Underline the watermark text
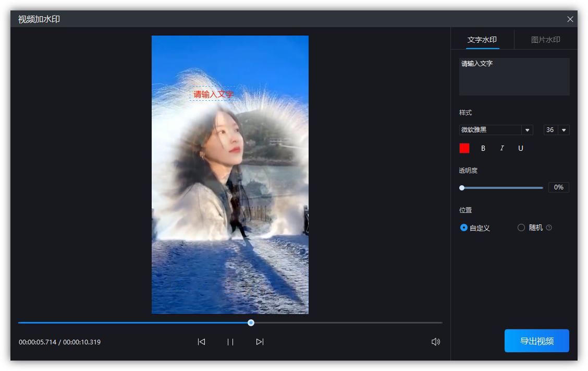Viewport: 588px width, 371px height. [520, 148]
